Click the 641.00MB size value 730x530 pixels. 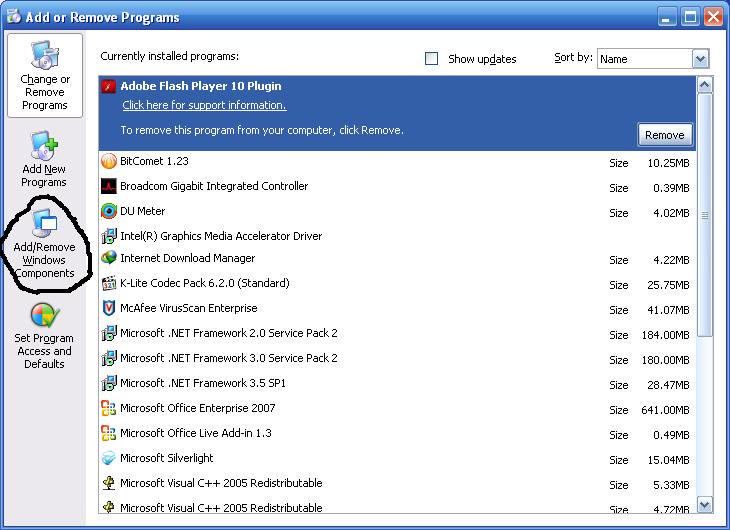pos(665,410)
